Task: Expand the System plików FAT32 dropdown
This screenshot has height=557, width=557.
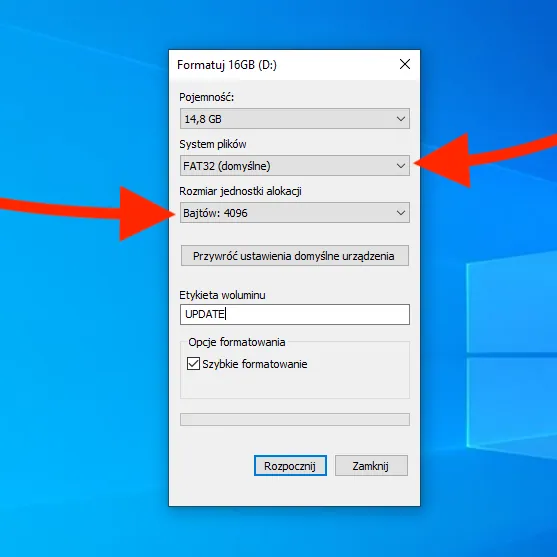Action: (x=294, y=166)
